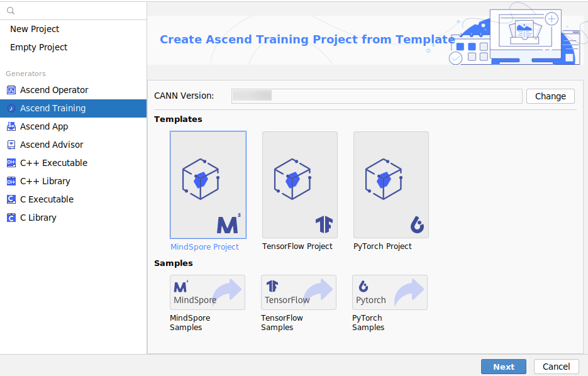Click the MindSpore logo in Samples
588x376 pixels.
click(180, 287)
